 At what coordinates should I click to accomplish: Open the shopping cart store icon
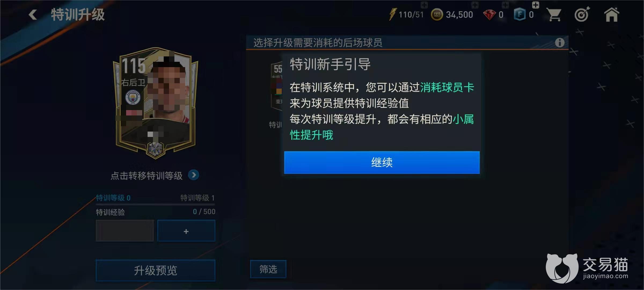[554, 14]
